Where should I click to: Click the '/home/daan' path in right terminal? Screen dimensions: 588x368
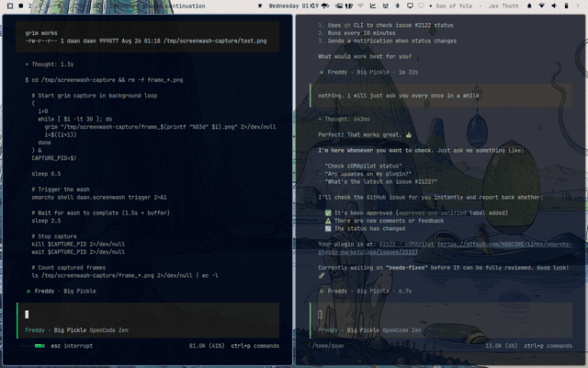[x=328, y=346]
